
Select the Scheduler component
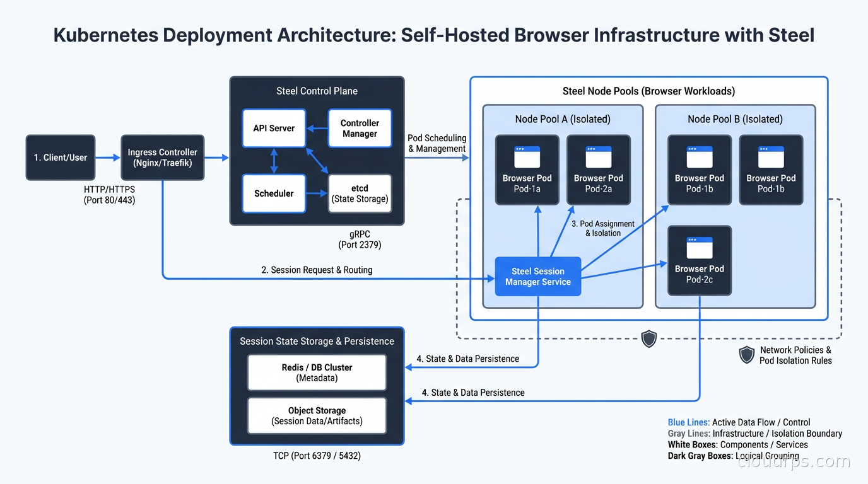pyautogui.click(x=274, y=193)
